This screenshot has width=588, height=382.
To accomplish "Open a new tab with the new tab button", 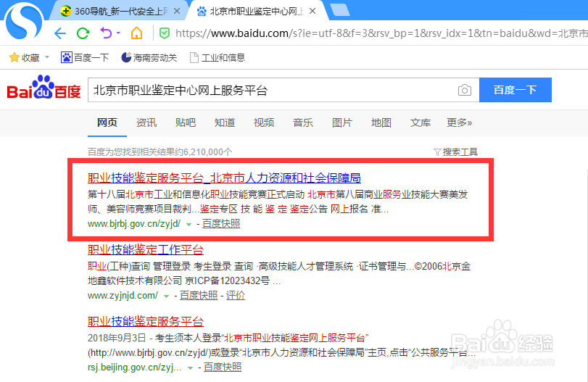I will [340, 10].
